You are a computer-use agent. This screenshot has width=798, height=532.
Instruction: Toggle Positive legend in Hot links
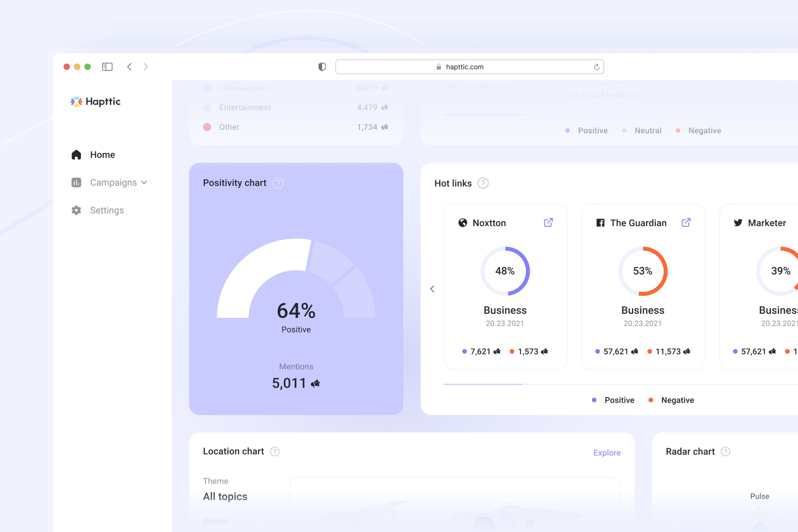(613, 400)
